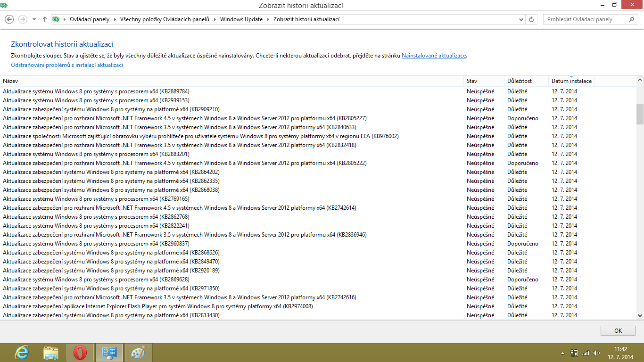The image size is (644, 362).
Task: Click the window title bar system icon
Action: point(4,5)
